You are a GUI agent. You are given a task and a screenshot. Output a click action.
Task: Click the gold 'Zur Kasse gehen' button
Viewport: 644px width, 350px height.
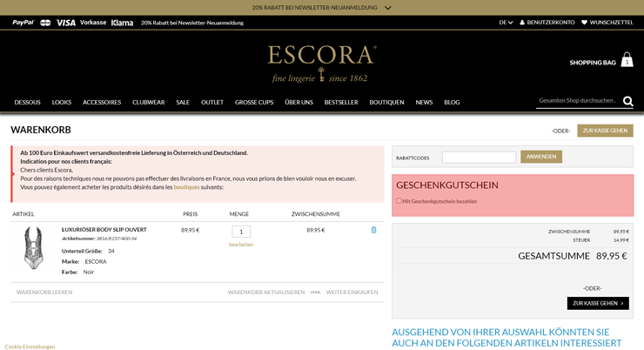click(605, 131)
